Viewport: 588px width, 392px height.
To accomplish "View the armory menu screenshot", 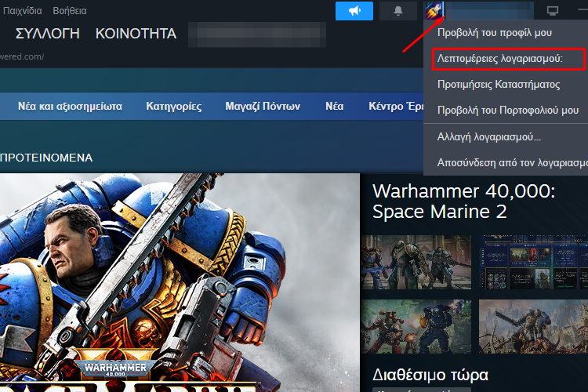I will [533, 262].
